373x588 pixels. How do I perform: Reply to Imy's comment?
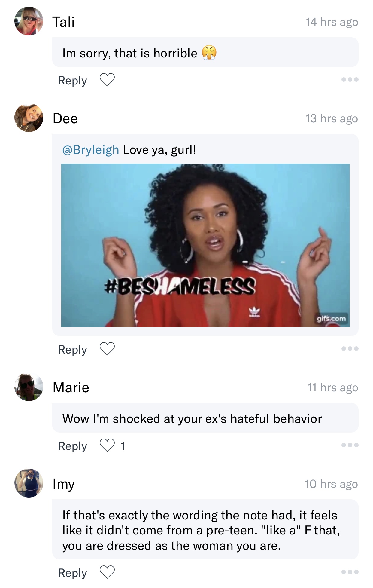[72, 573]
